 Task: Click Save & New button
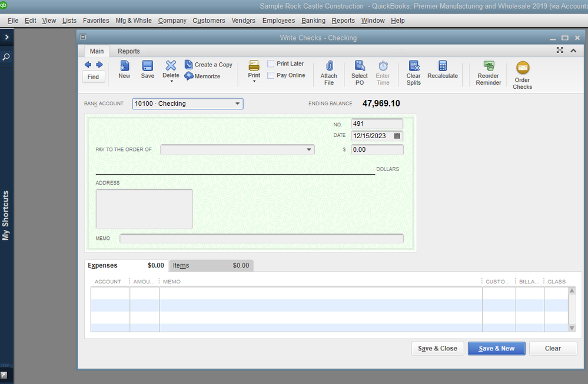[x=497, y=348]
